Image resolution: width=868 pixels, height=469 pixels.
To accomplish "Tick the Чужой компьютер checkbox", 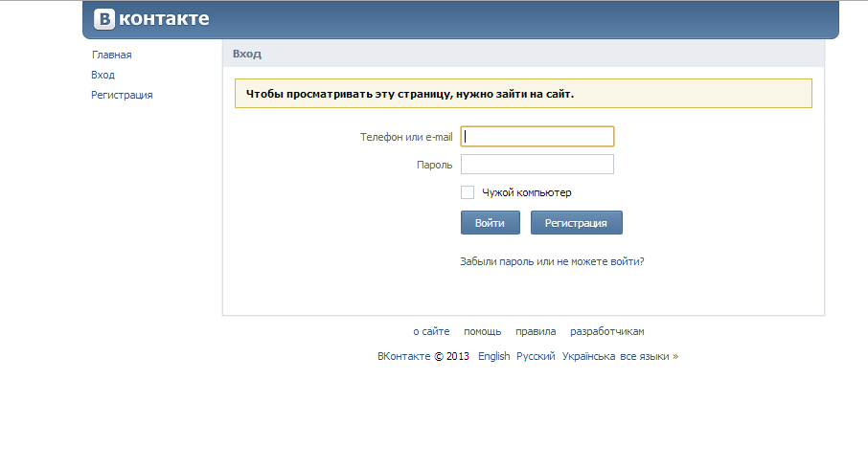I will (468, 192).
